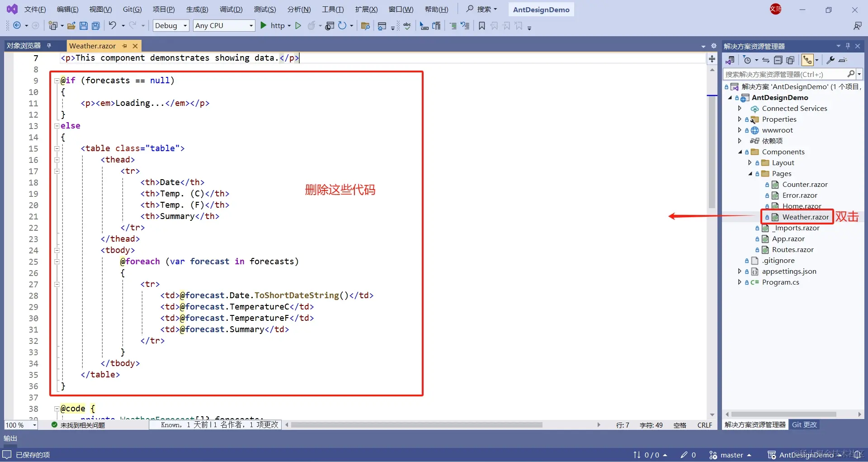Open the 搜索 button in title bar
Image resolution: width=868 pixels, height=462 pixels.
coord(481,9)
